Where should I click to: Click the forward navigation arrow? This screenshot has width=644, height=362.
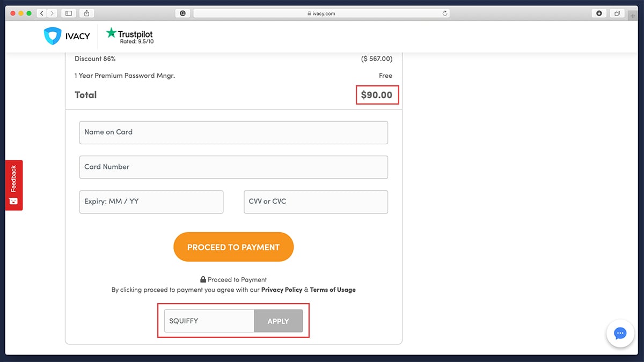pos(52,13)
